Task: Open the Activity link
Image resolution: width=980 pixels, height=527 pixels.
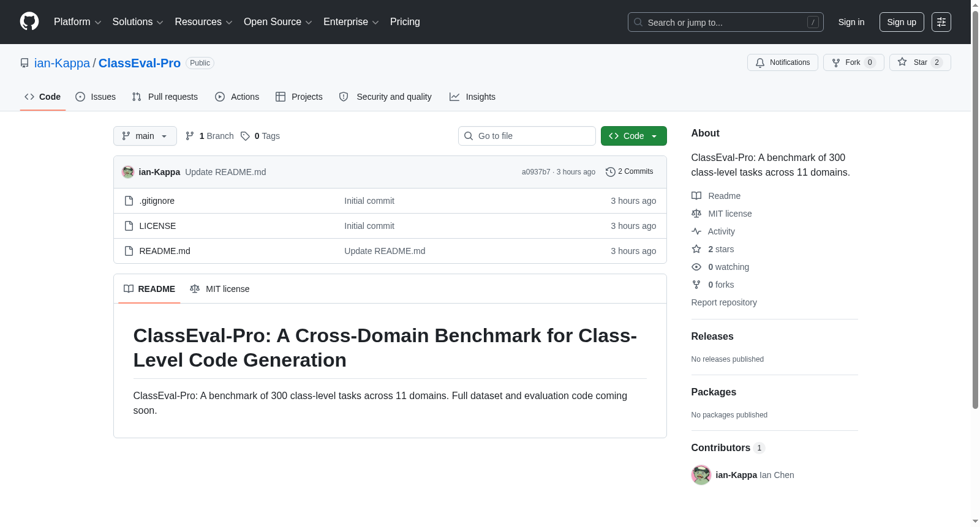Action: coord(713,231)
